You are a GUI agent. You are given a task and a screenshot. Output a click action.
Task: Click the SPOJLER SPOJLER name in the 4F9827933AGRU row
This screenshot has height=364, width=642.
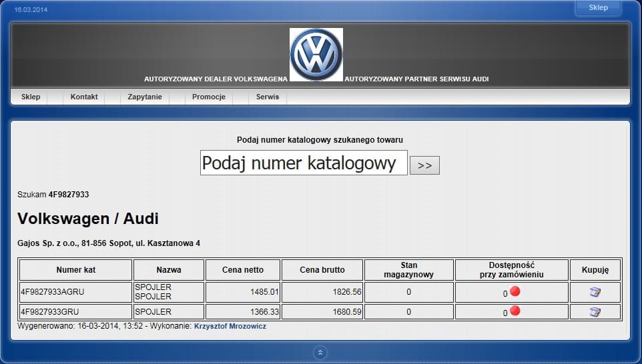pyautogui.click(x=153, y=292)
